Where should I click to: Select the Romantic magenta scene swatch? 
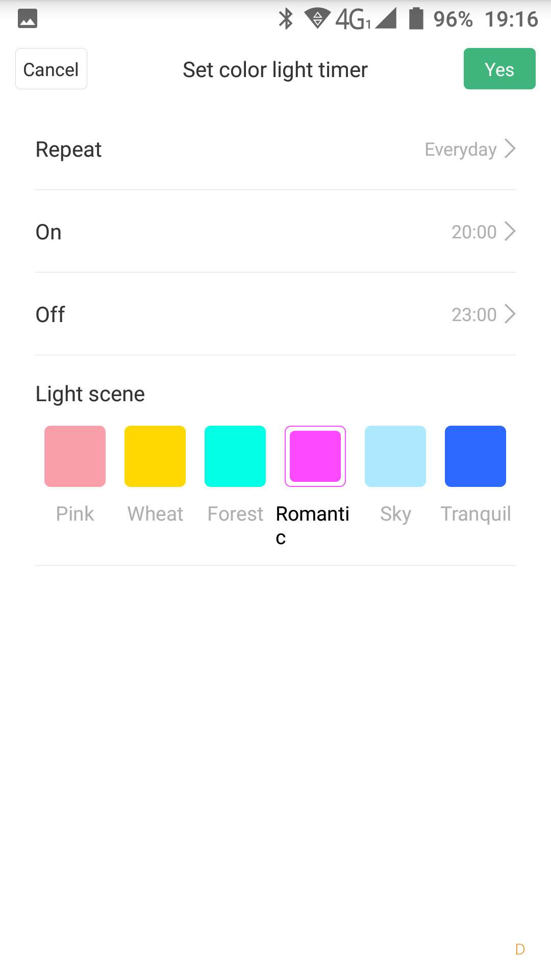[x=315, y=456]
